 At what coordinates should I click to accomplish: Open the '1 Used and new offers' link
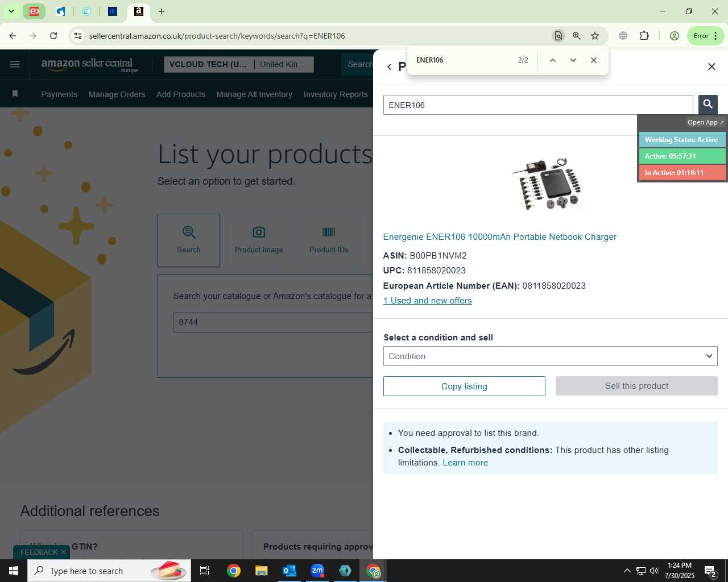[427, 301]
